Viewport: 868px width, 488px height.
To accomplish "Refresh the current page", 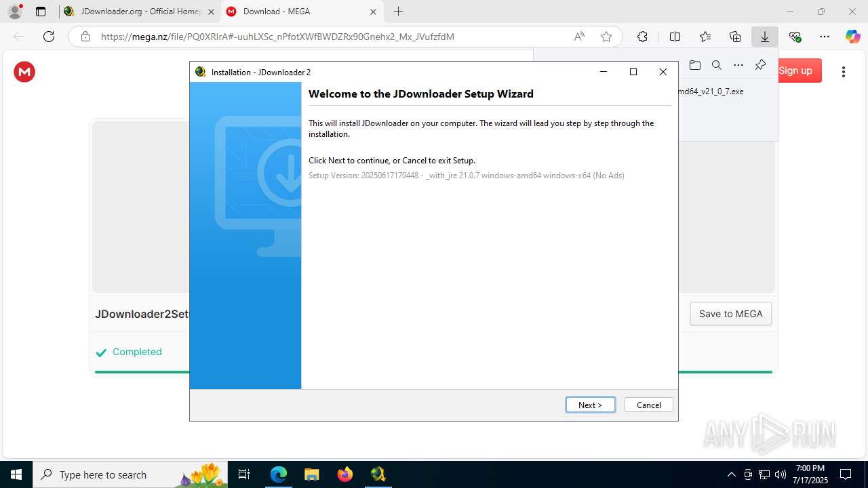I will point(49,37).
